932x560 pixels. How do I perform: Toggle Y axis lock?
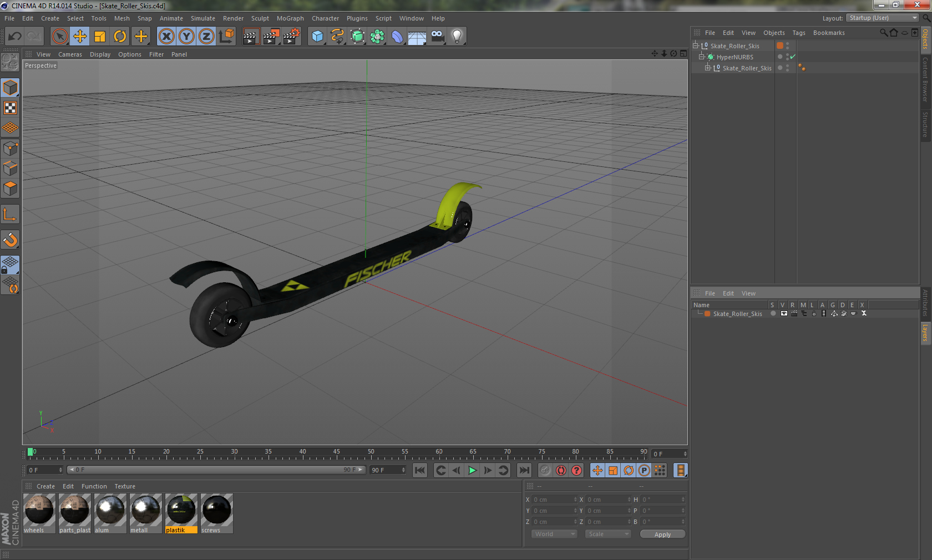pyautogui.click(x=186, y=37)
